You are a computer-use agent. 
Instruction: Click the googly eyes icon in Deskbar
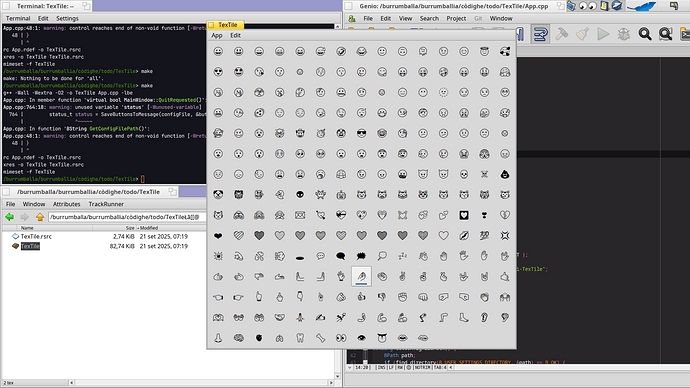(587, 6)
